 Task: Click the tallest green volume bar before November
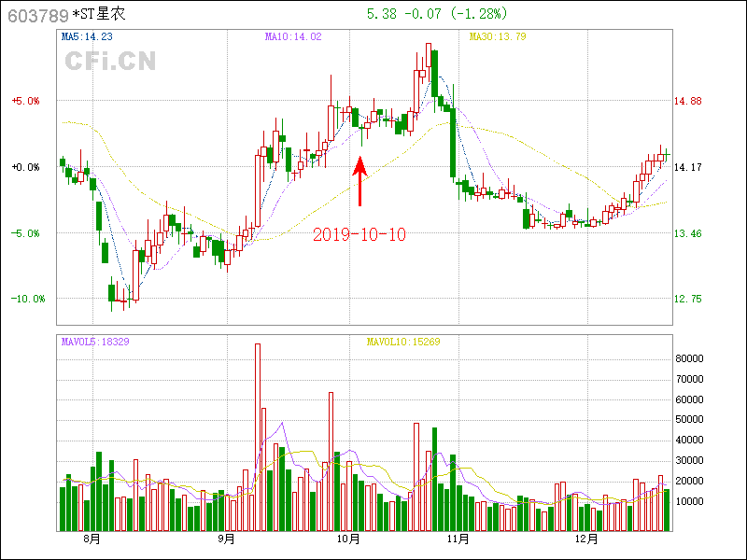coord(434,480)
